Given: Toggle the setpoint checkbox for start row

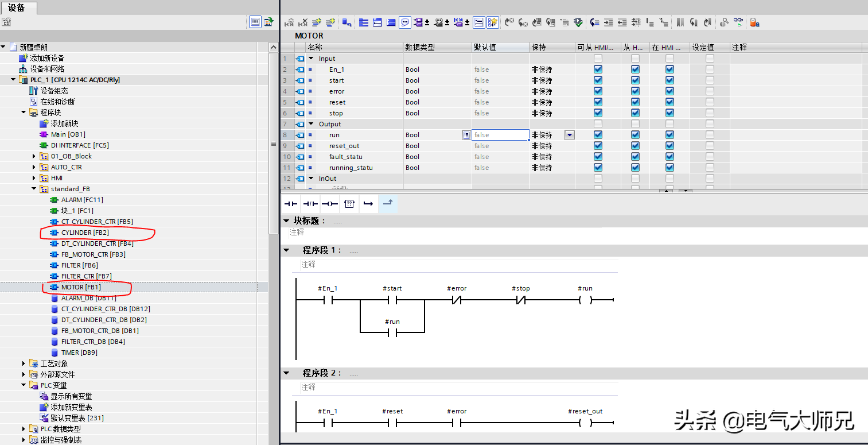Looking at the screenshot, I should [710, 80].
